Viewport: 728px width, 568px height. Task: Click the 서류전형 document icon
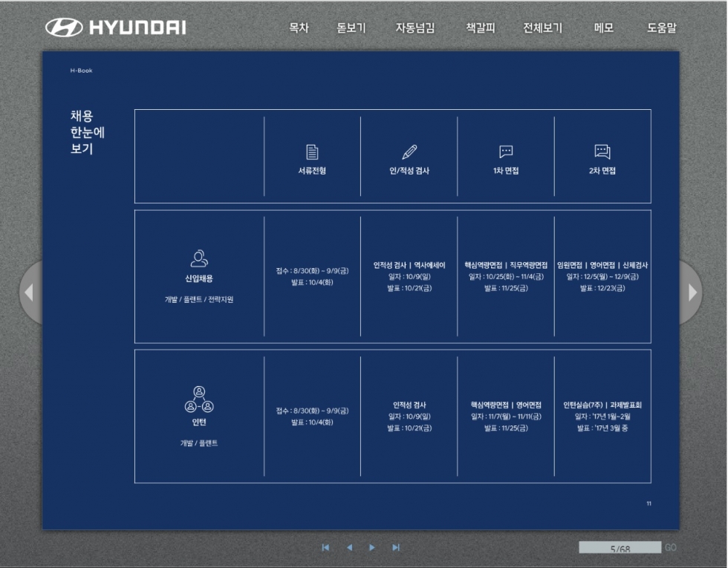[x=312, y=152]
